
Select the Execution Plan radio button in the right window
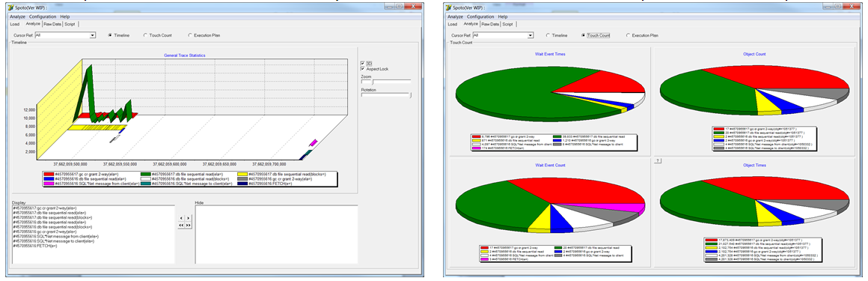(629, 35)
